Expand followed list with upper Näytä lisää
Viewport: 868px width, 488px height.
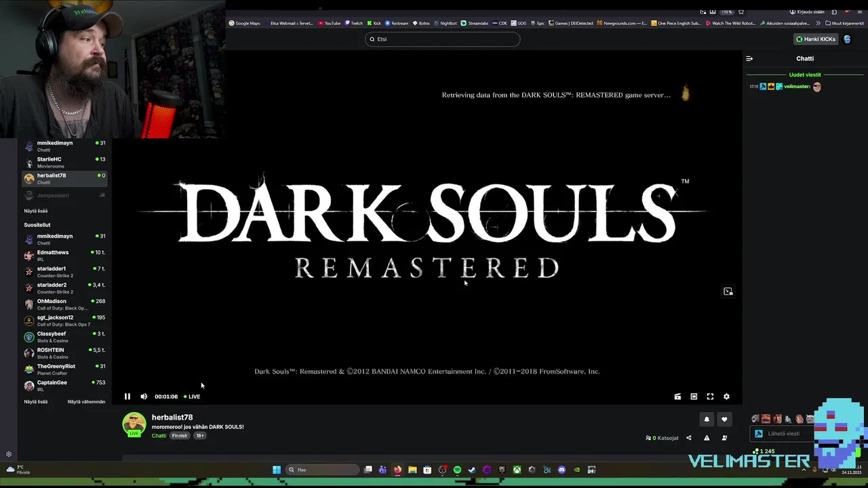36,211
